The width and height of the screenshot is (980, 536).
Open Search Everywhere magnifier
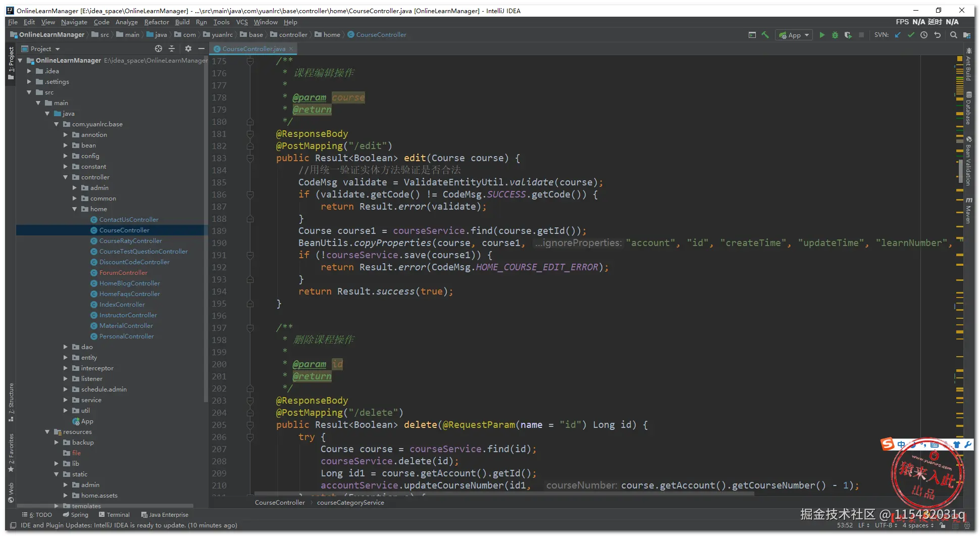click(x=953, y=35)
